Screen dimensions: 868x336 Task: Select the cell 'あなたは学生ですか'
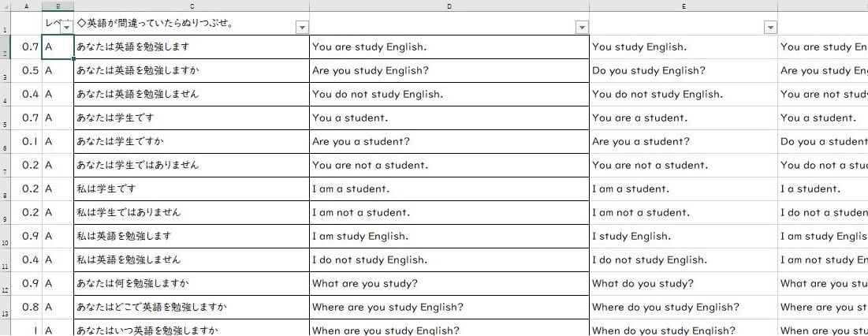192,142
